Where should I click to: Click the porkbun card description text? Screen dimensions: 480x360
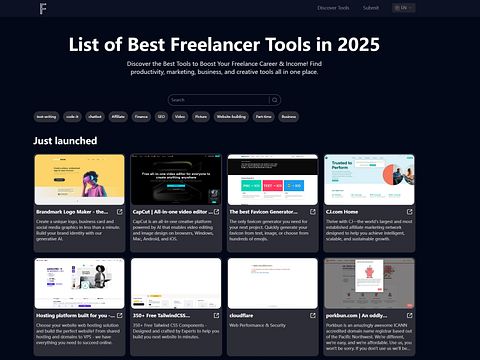pos(369,337)
